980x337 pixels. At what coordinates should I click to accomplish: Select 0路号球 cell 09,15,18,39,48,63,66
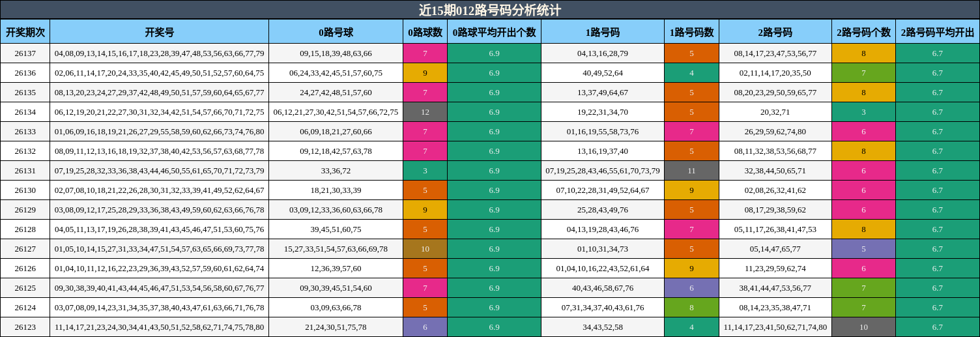tap(336, 53)
